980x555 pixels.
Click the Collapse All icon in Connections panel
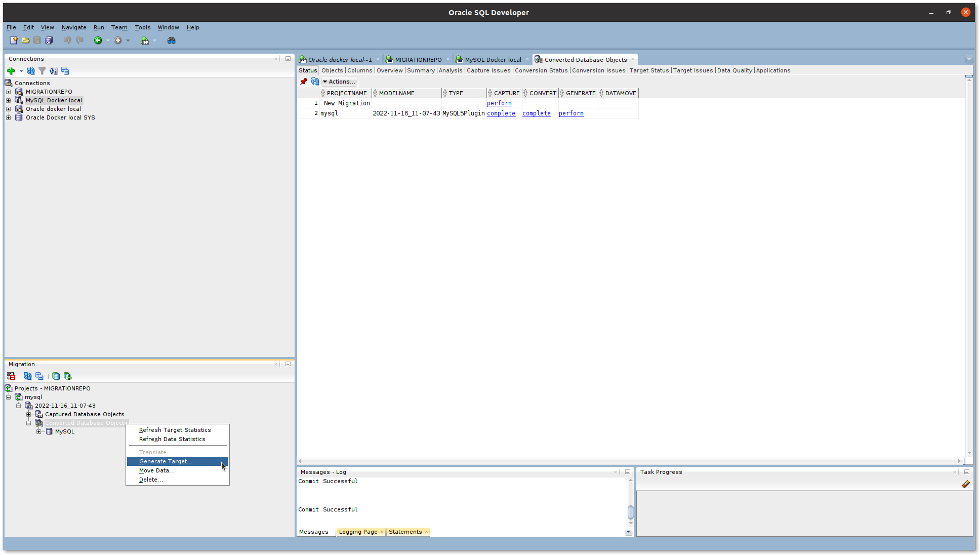point(65,71)
